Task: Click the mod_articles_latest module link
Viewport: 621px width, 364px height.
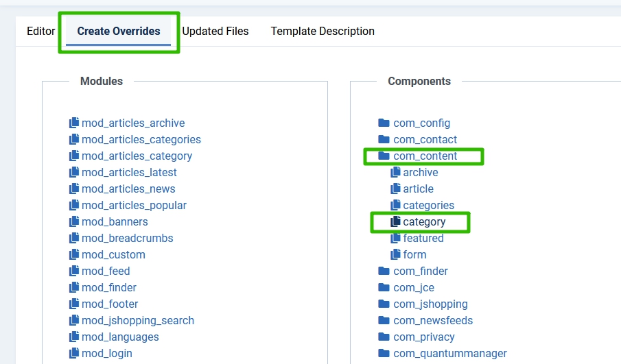Action: tap(129, 173)
